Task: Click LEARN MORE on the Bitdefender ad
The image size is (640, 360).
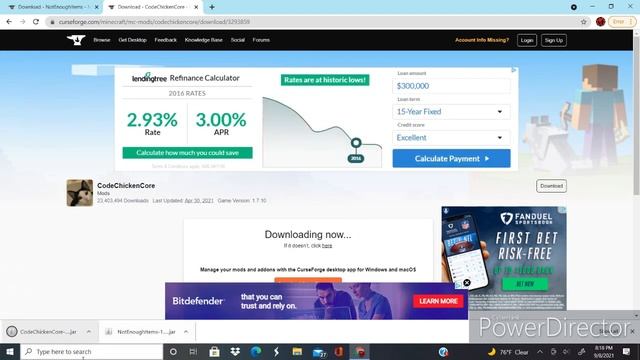Action: pyautogui.click(x=438, y=301)
